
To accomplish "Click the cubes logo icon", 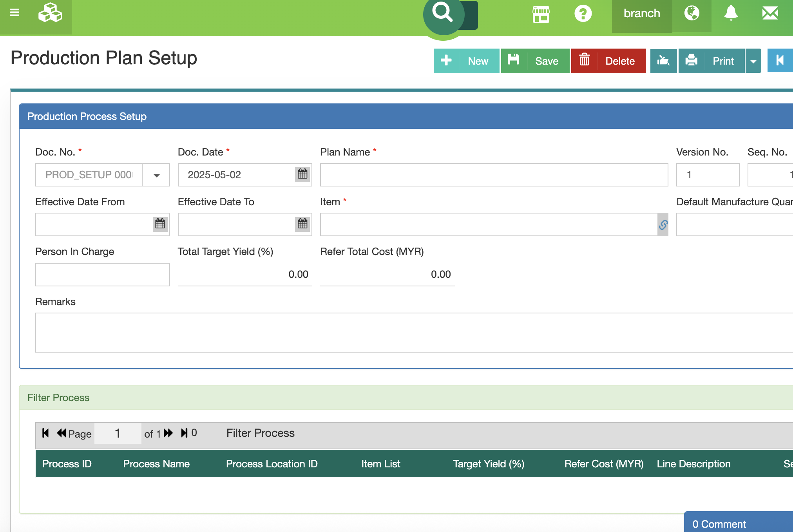I will point(50,13).
